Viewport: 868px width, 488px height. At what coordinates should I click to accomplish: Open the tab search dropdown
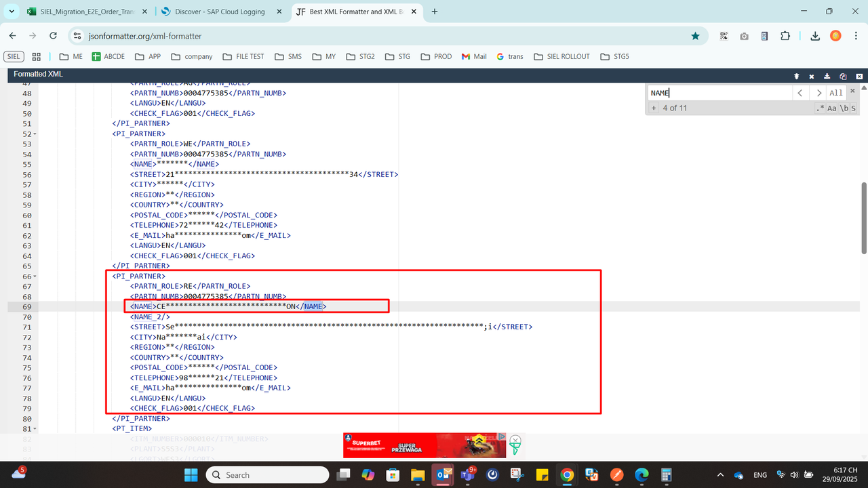pyautogui.click(x=10, y=12)
